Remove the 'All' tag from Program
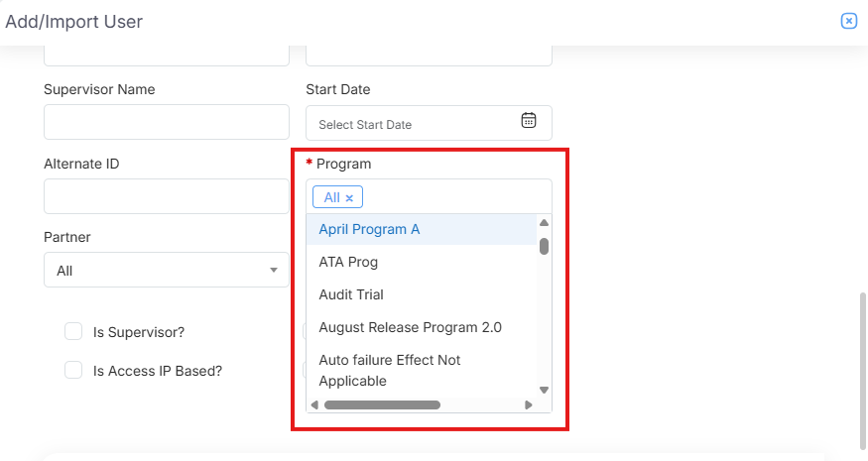 349,198
